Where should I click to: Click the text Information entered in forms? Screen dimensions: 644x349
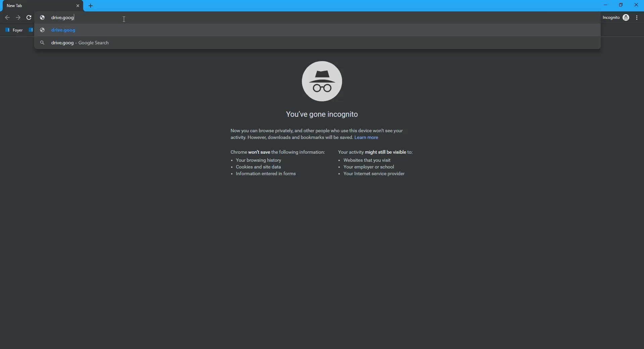[x=266, y=173]
